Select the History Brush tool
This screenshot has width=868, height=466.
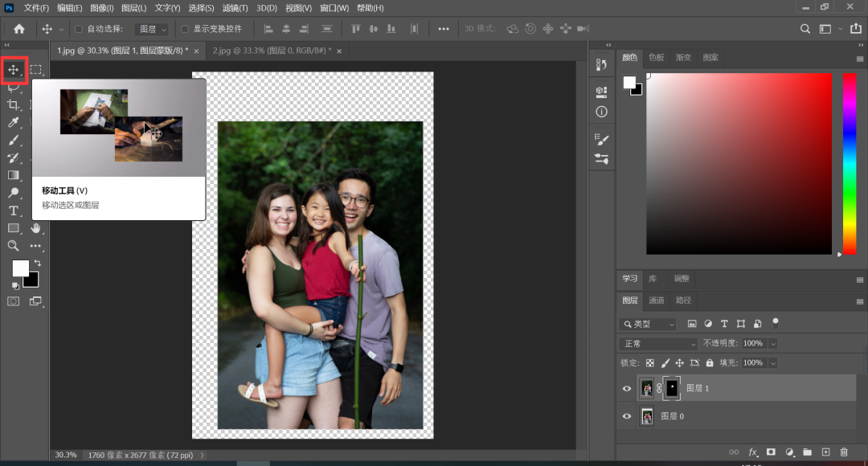[x=14, y=158]
